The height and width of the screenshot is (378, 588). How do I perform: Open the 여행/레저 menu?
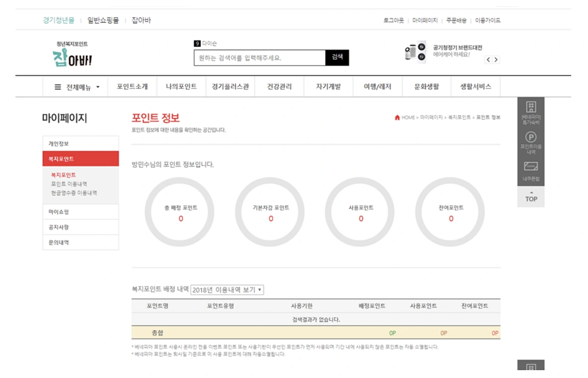click(377, 86)
